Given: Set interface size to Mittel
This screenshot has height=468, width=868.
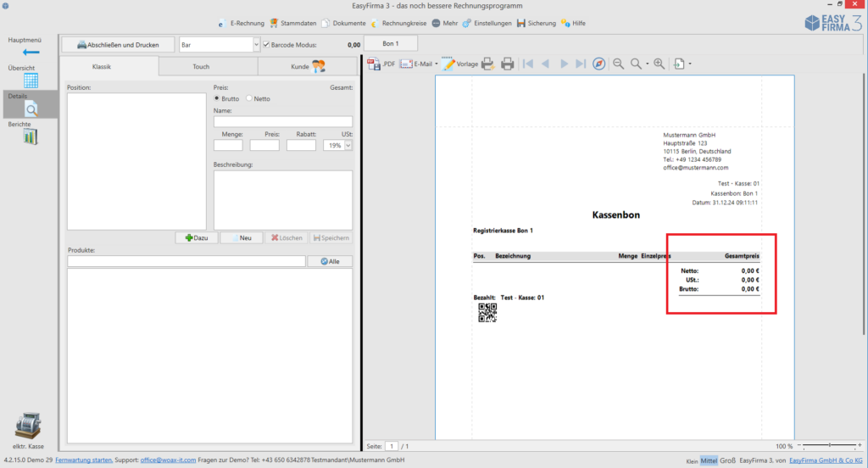Looking at the screenshot, I should [x=709, y=461].
